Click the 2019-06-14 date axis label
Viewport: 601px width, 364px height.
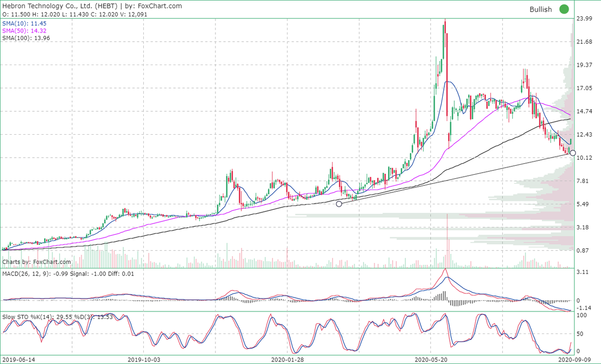(x=18, y=359)
